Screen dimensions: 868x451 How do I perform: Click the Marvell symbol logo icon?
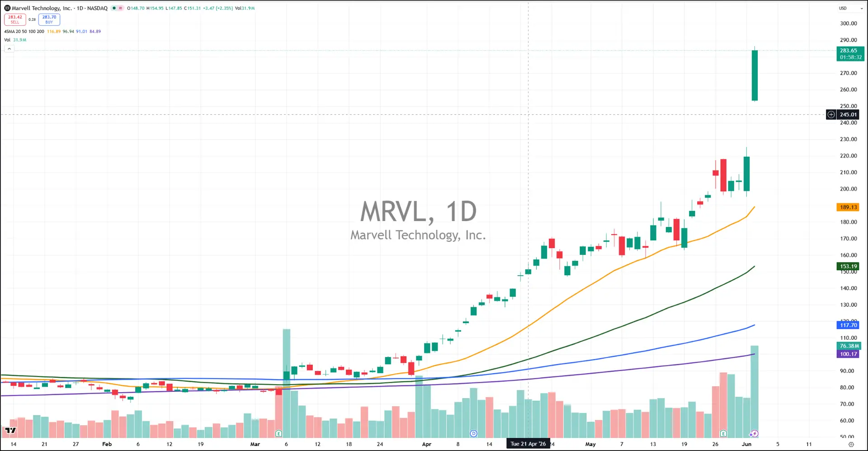click(7, 8)
